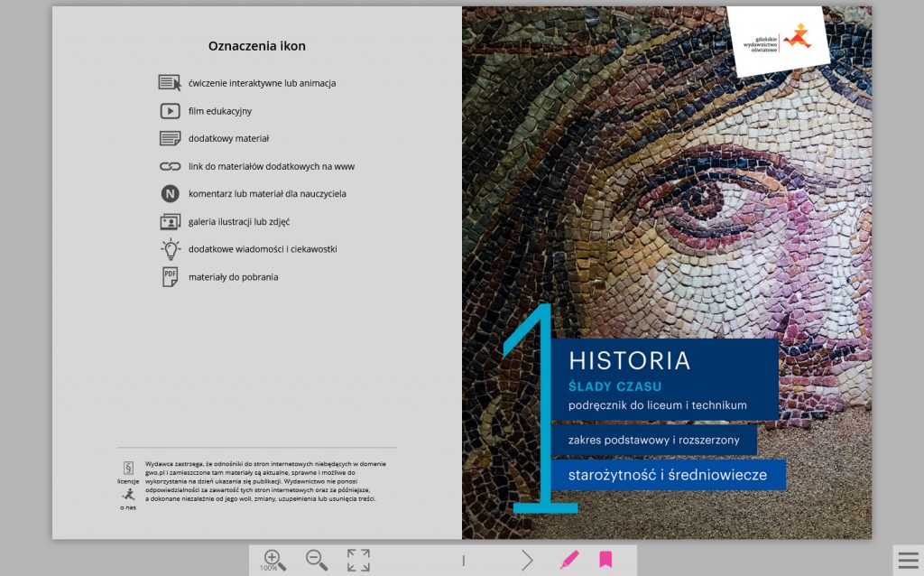This screenshot has height=576, width=924.
Task: Click 'zakres podstawowy i rozszerzony' banner
Action: 654,441
